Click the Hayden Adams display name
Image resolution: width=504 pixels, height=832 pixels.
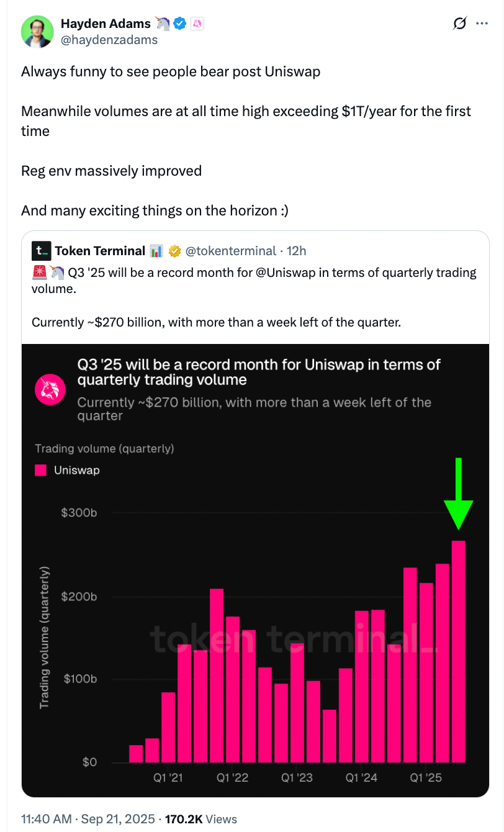point(106,24)
